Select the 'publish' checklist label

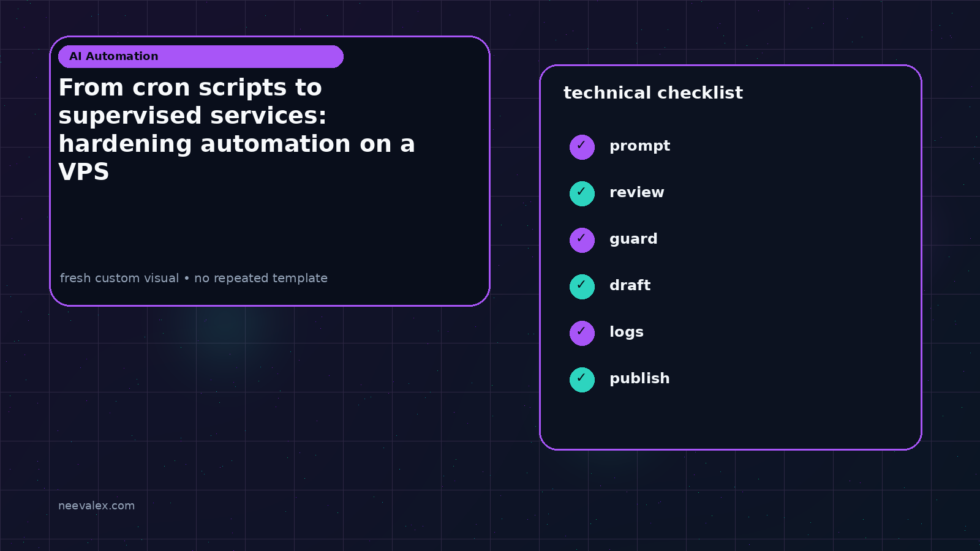coord(639,379)
